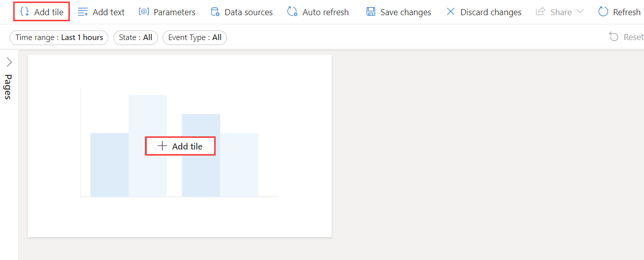Viewport: 644px width, 260px height.
Task: Open the State filter dropdown
Action: tap(136, 38)
